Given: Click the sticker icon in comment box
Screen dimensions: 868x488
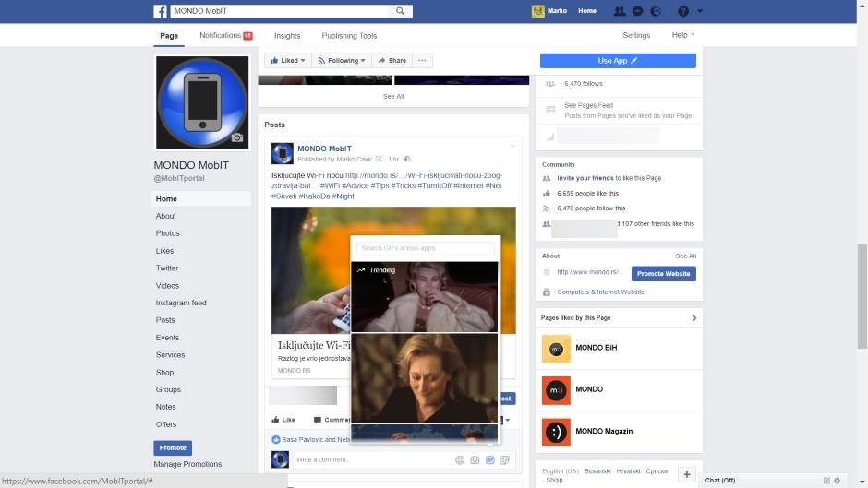Looking at the screenshot, I should click(505, 459).
